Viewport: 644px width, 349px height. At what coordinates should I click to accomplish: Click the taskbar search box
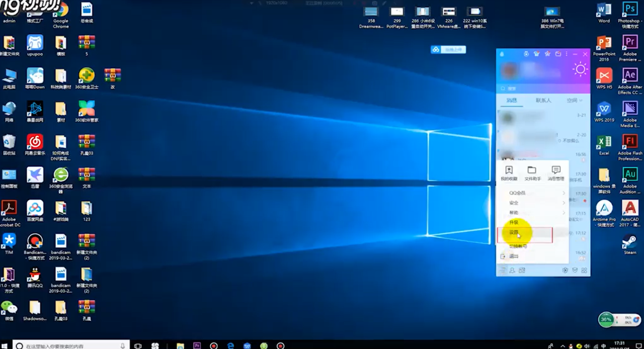point(71,345)
